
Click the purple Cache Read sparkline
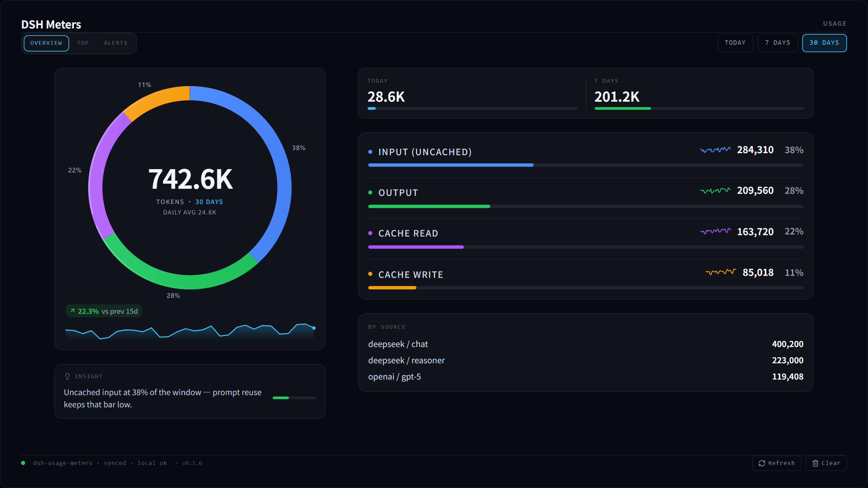715,231
